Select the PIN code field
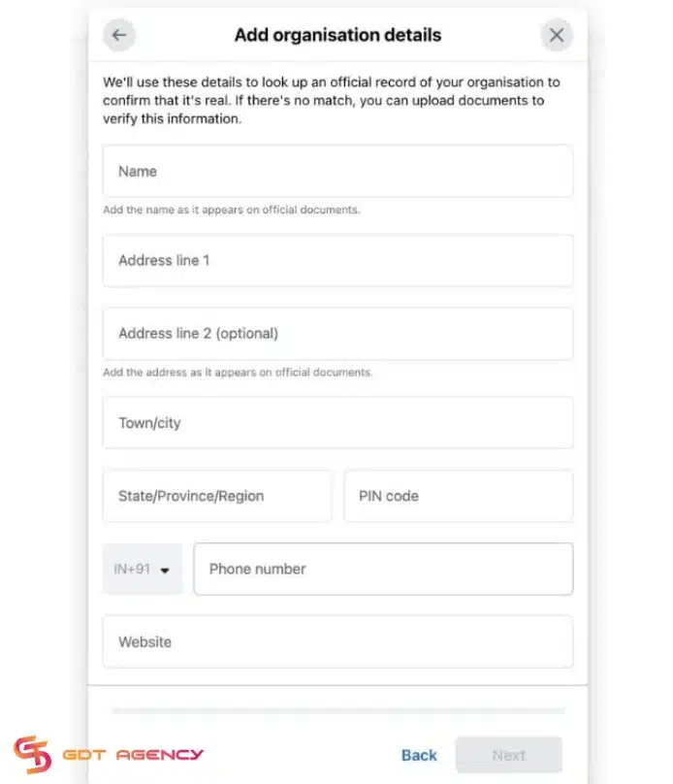 458,496
